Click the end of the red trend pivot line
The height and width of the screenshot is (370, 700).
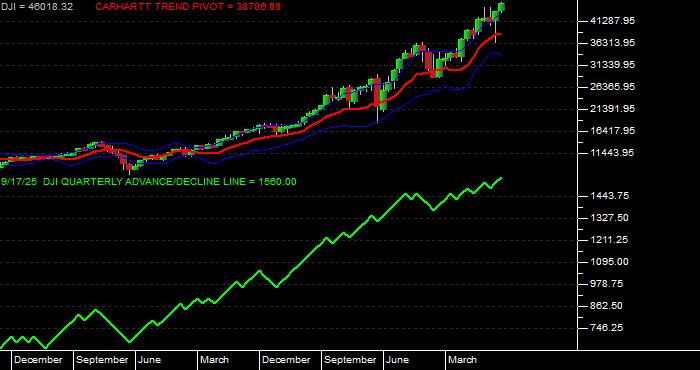coord(500,34)
